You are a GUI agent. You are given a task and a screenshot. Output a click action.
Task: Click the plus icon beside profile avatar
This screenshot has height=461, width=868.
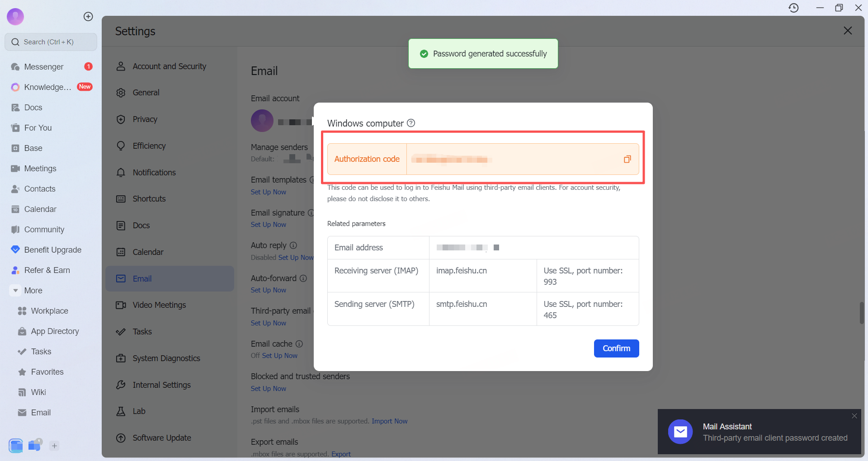[88, 17]
